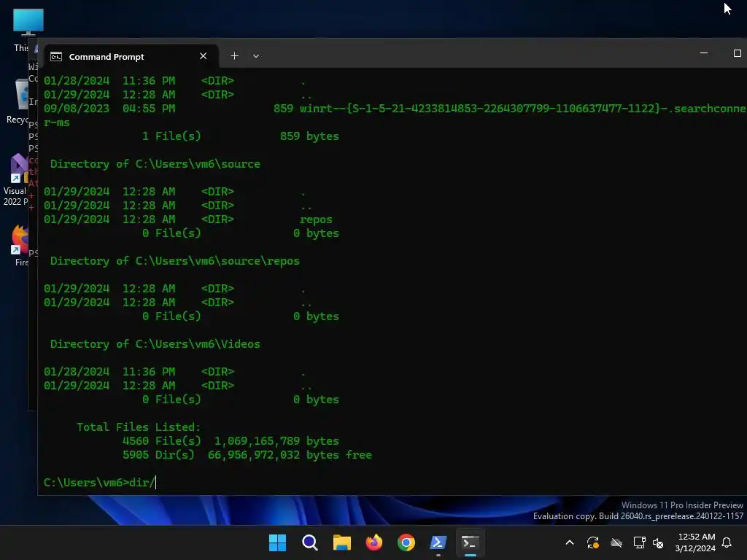
Task: Click the muted volume tray icon
Action: 658,542
